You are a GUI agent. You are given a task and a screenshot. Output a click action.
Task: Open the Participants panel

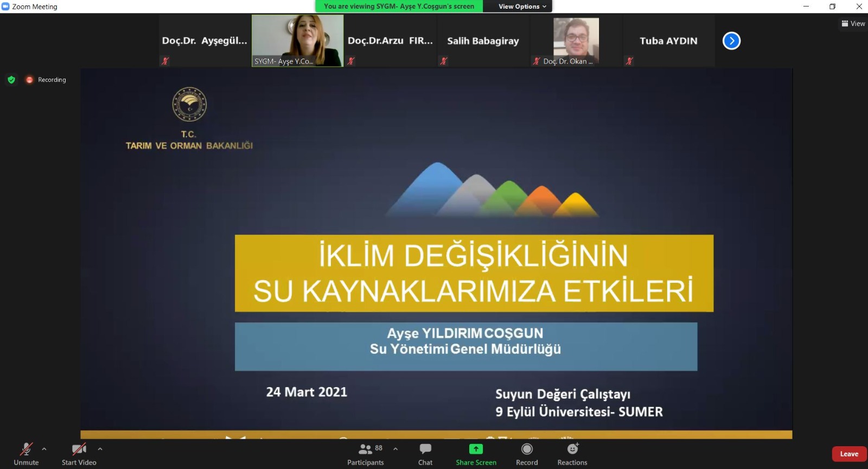coord(365,454)
